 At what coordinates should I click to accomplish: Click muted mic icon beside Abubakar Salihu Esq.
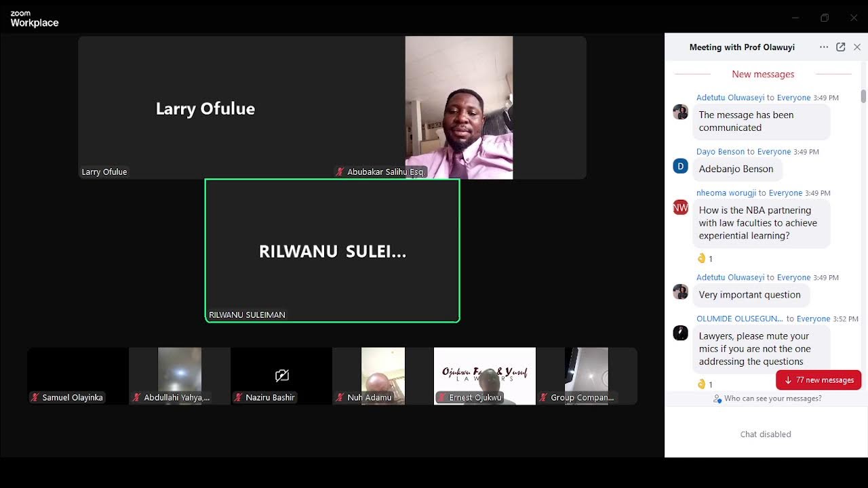pyautogui.click(x=340, y=172)
